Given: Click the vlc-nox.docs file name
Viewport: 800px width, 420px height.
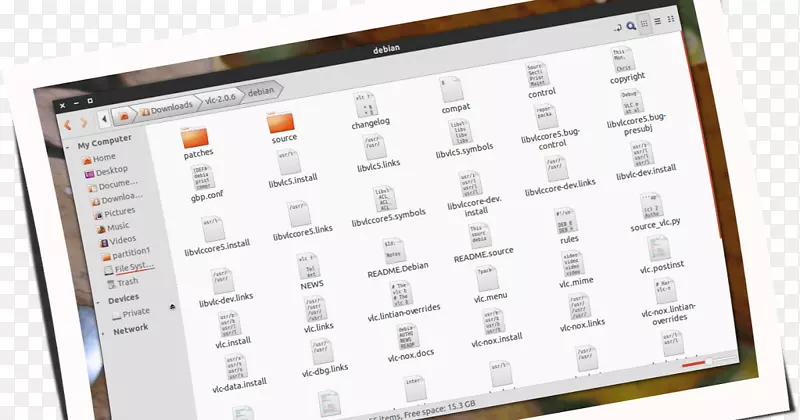Looking at the screenshot, I should point(411,355).
